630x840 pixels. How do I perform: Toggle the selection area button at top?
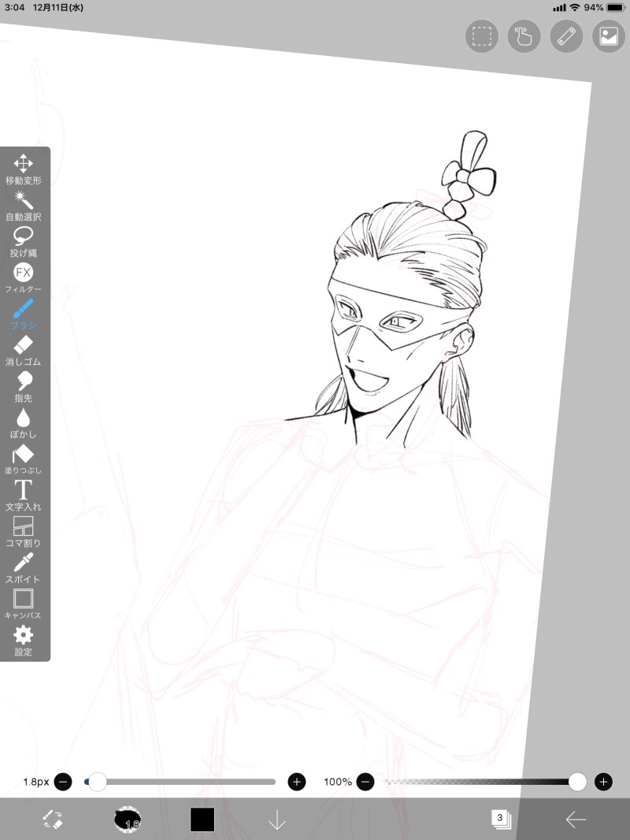(482, 36)
